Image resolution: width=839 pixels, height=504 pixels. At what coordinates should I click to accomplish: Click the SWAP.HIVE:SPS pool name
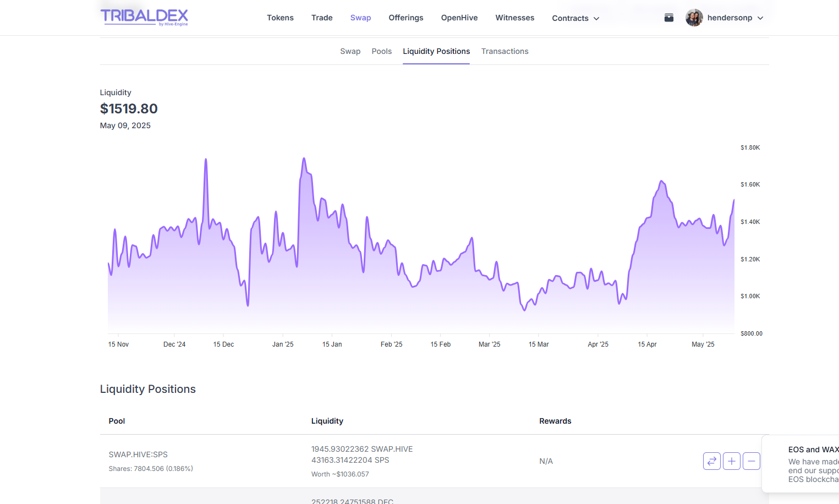click(138, 454)
